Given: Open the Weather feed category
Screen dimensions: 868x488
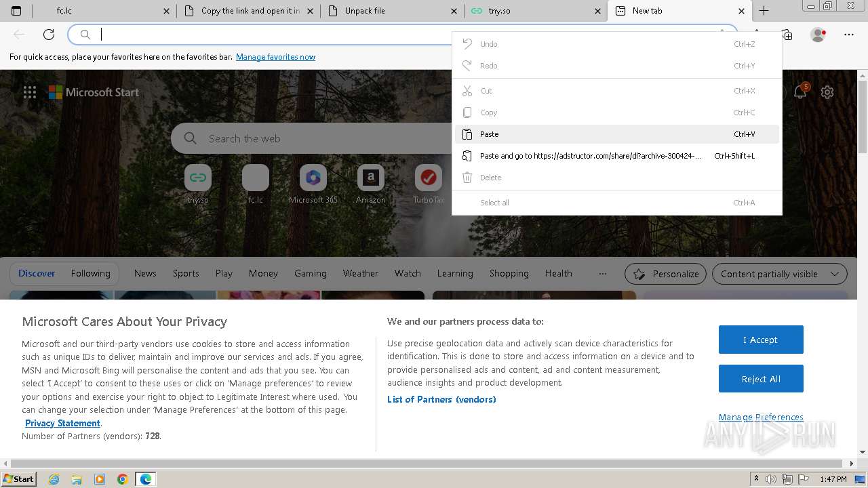Looking at the screenshot, I should tap(361, 273).
